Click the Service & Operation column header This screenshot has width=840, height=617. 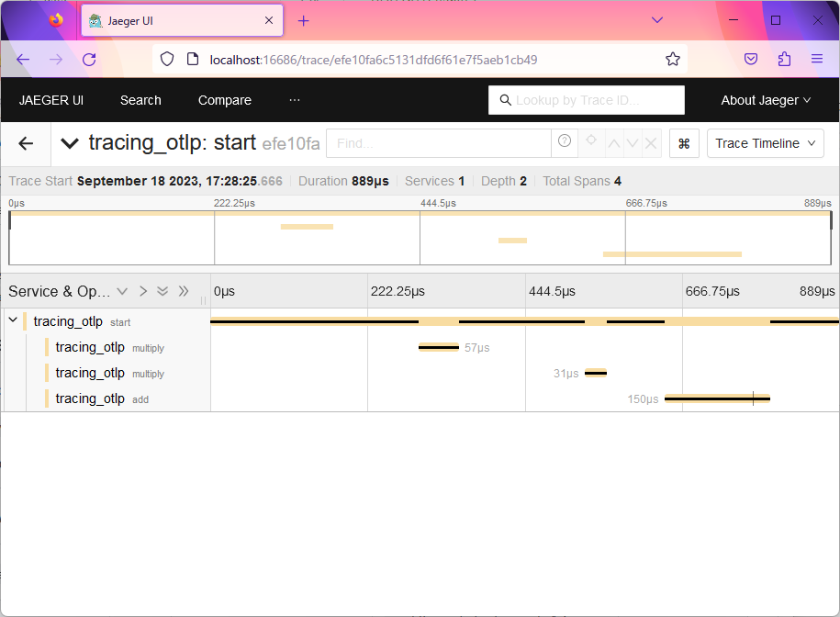(59, 291)
